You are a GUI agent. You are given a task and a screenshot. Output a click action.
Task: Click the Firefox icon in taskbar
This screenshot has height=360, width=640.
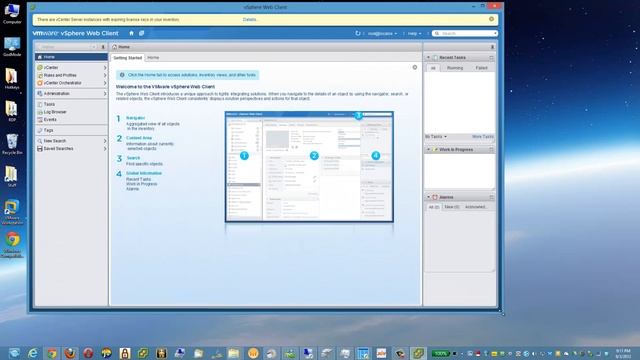click(70, 353)
